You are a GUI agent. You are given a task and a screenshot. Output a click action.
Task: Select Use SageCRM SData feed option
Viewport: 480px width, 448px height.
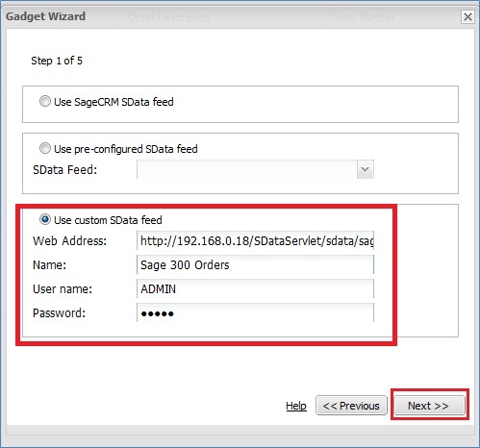[x=45, y=101]
